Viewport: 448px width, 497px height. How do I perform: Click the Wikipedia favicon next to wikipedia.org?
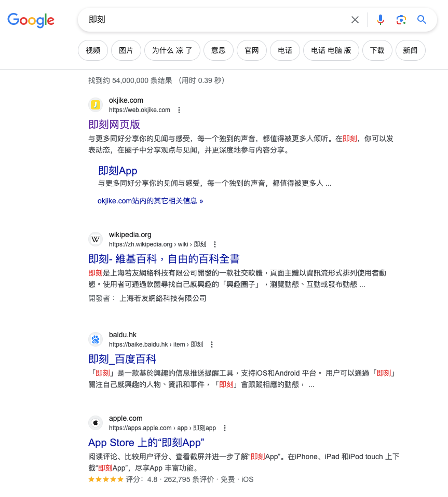tap(96, 239)
